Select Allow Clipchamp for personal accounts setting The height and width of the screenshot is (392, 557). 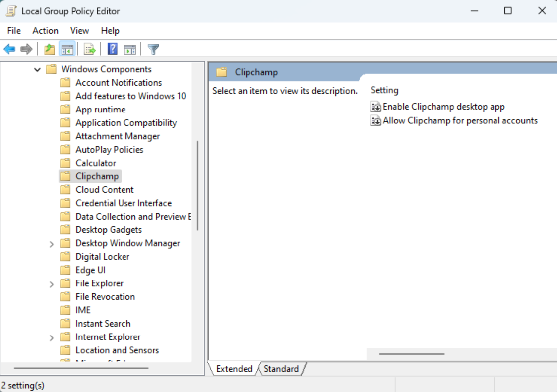click(459, 120)
